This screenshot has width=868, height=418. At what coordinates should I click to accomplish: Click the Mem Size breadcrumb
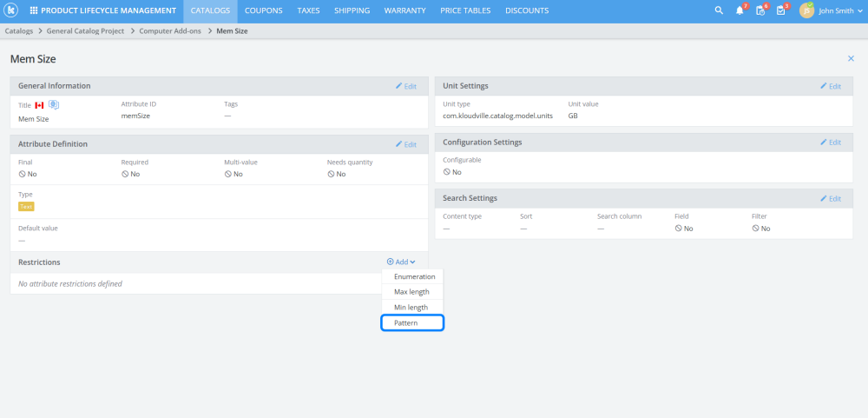coord(232,31)
